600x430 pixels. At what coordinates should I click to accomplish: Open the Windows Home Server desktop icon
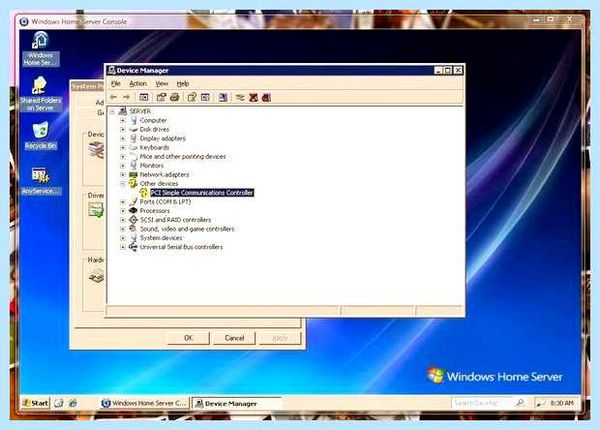(41, 49)
